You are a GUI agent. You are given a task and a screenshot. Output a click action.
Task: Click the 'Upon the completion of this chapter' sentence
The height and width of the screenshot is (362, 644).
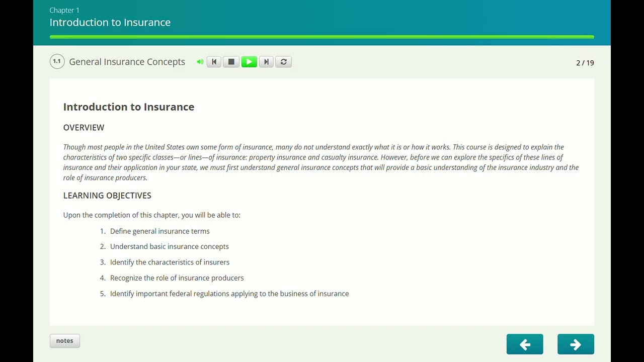(152, 215)
